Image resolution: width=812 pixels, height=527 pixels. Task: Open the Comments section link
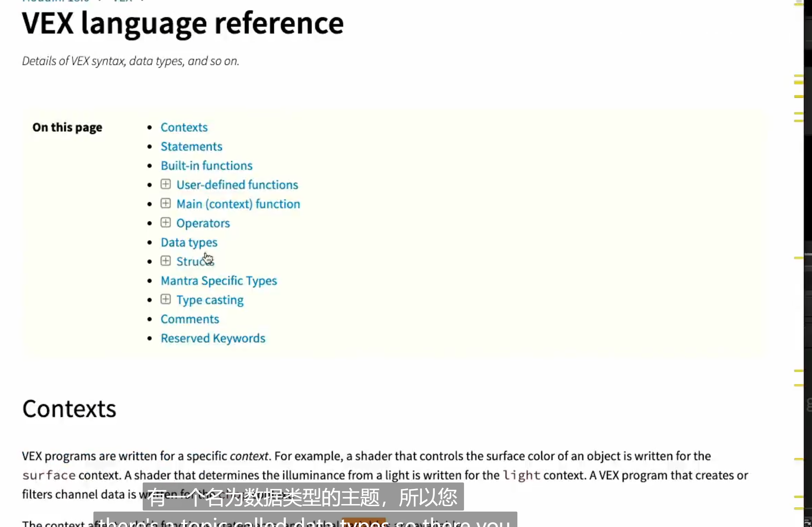pyautogui.click(x=190, y=319)
